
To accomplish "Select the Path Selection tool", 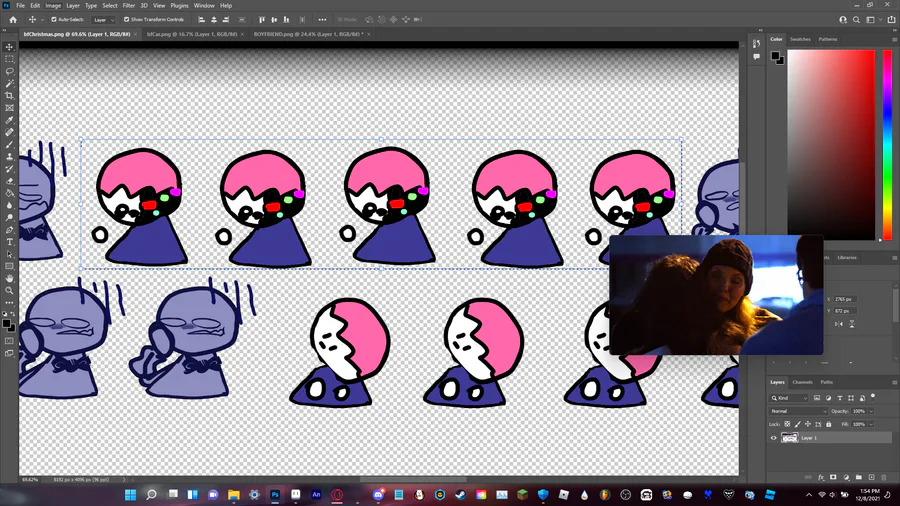I will (9, 254).
